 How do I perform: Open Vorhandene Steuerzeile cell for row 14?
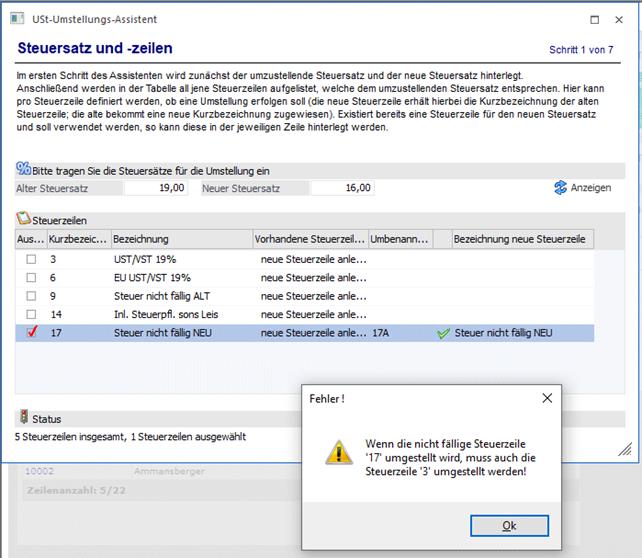tap(312, 315)
